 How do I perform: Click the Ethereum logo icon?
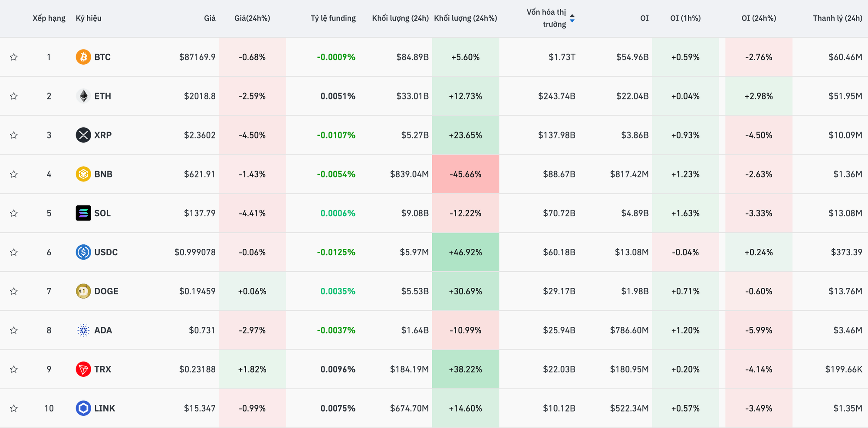(x=83, y=96)
